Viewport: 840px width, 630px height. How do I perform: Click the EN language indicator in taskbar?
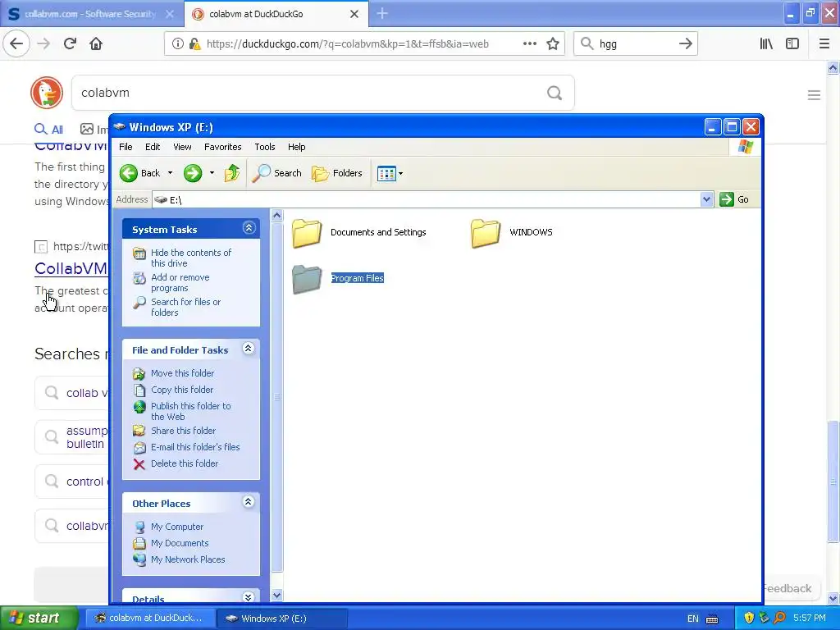coord(692,619)
